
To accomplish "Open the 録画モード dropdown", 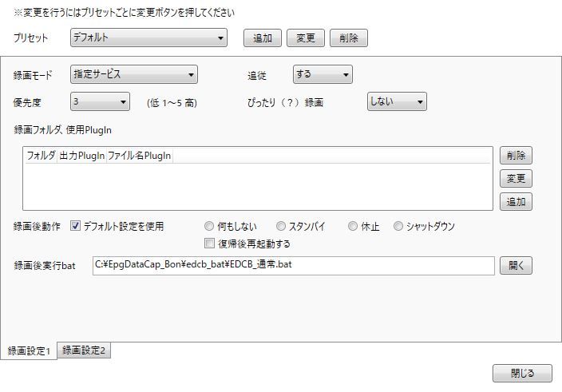I will (134, 74).
